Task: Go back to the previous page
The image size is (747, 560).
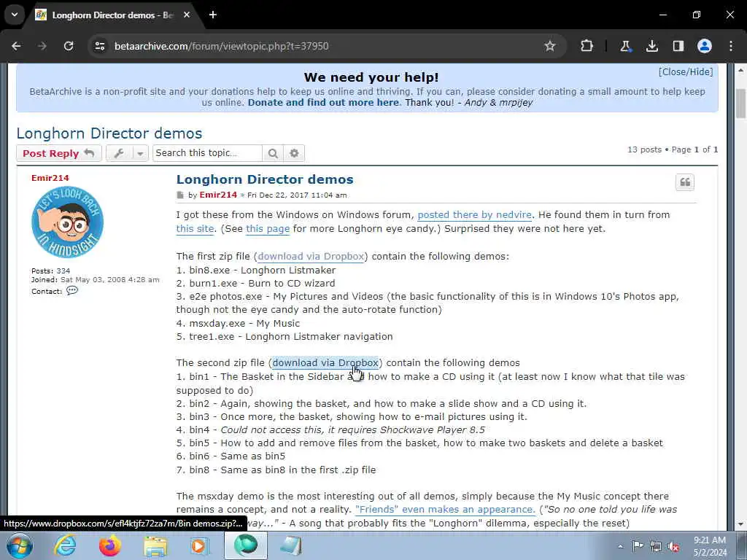Action: [x=16, y=46]
